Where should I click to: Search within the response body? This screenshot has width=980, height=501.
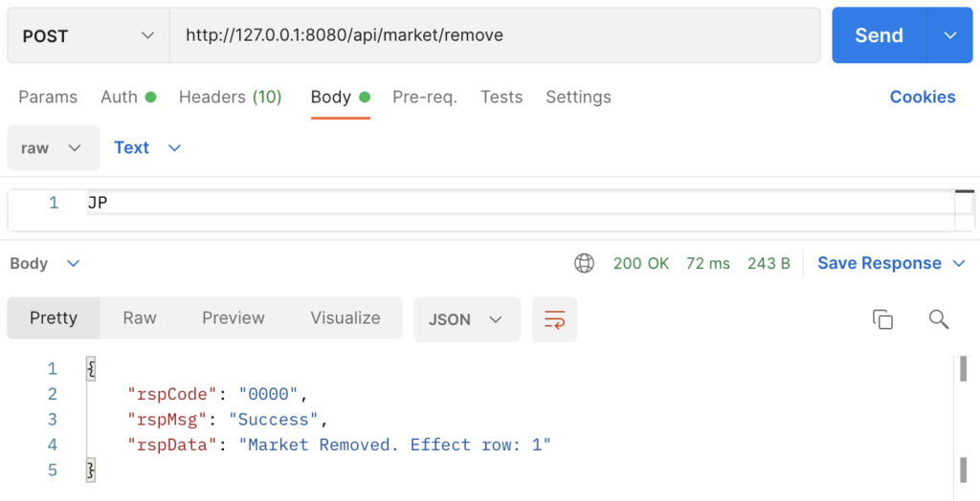pyautogui.click(x=939, y=319)
